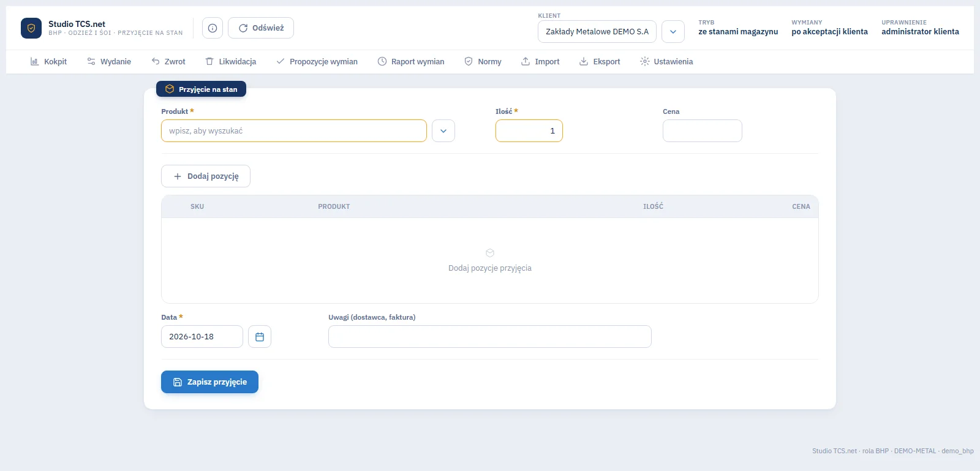This screenshot has height=471, width=980.
Task: Click the Studio TCS.net shield logo
Action: click(31, 28)
